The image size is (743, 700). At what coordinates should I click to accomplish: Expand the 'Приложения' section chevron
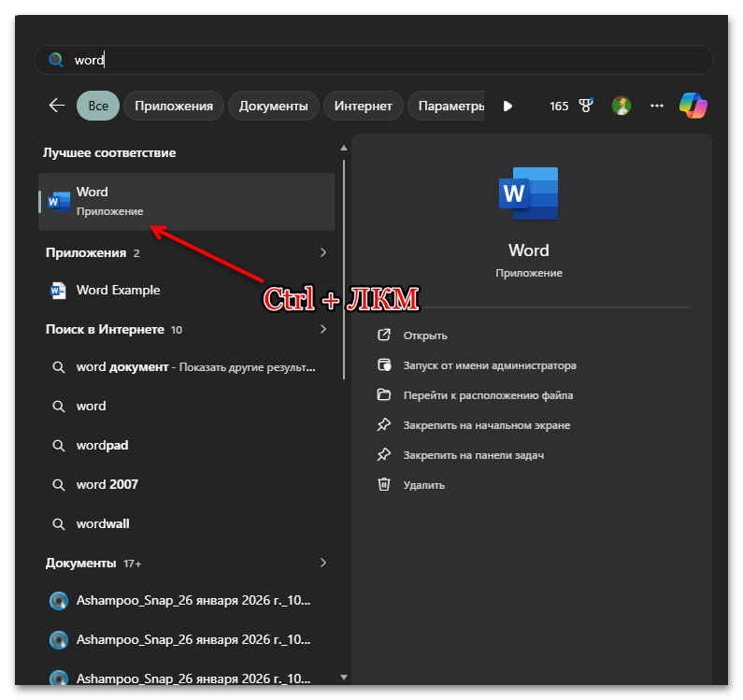click(x=323, y=252)
